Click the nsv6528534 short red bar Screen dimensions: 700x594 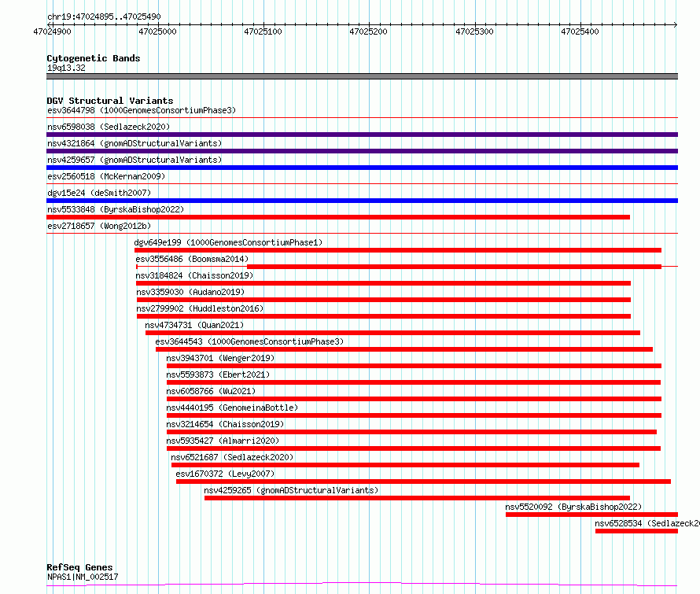click(x=636, y=531)
